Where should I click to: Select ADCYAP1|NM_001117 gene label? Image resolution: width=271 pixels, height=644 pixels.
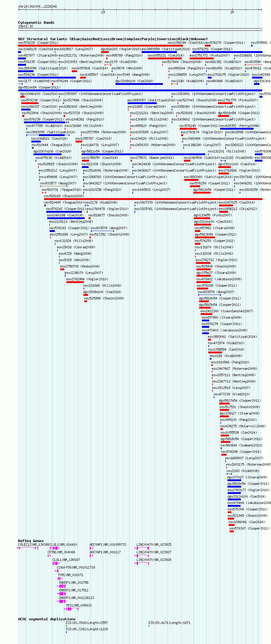pos(105,552)
